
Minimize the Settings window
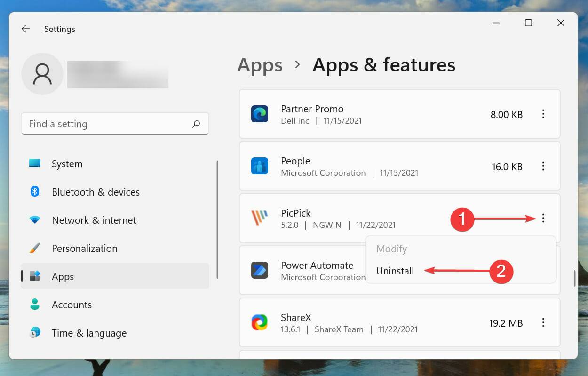coord(496,23)
